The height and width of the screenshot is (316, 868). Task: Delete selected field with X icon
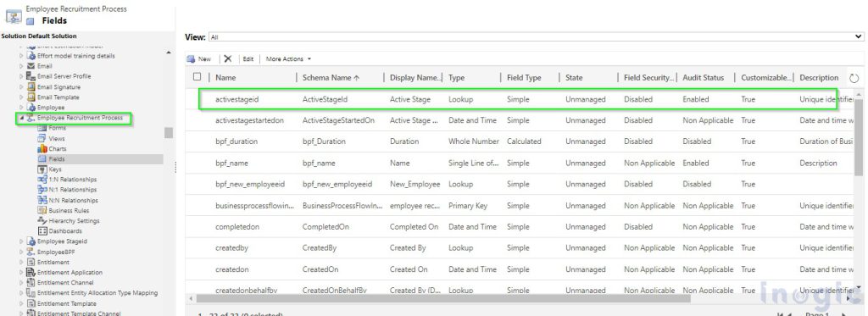pos(227,58)
